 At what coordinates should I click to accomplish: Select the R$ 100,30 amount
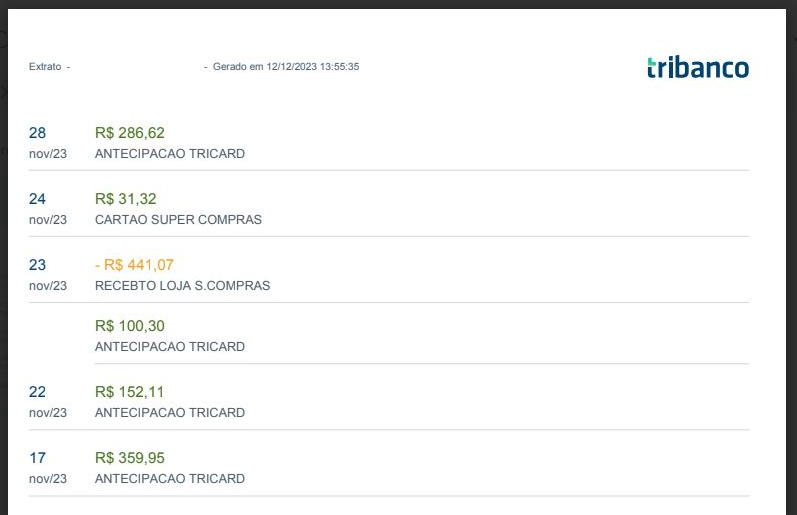[129, 325]
